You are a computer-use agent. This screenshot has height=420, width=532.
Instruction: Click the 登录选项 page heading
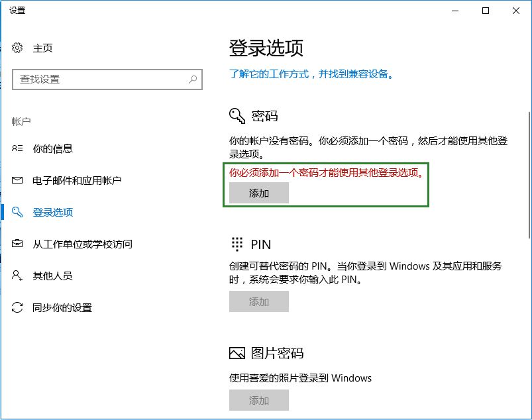266,48
